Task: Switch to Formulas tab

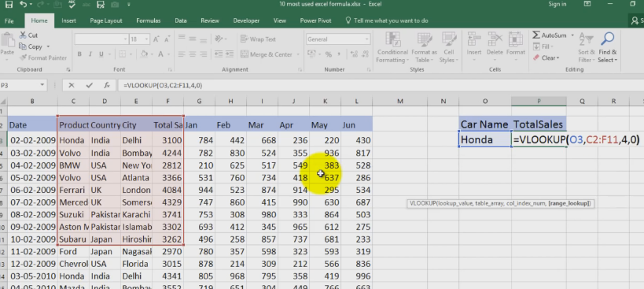Action: [149, 20]
